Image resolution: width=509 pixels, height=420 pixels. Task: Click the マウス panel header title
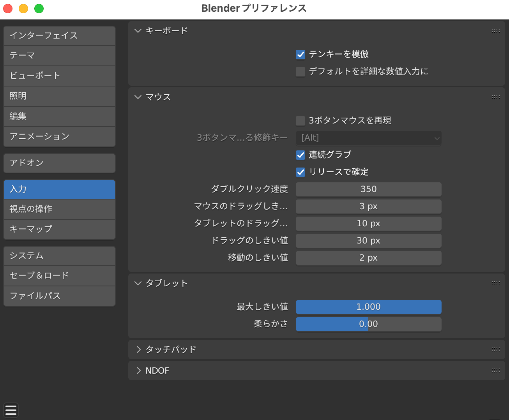click(158, 97)
